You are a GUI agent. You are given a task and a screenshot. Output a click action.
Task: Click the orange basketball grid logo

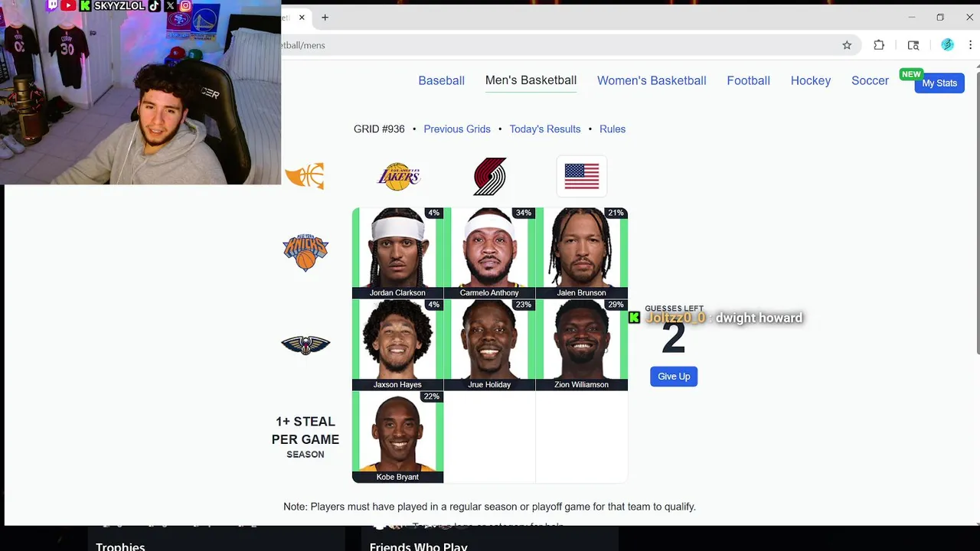305,176
